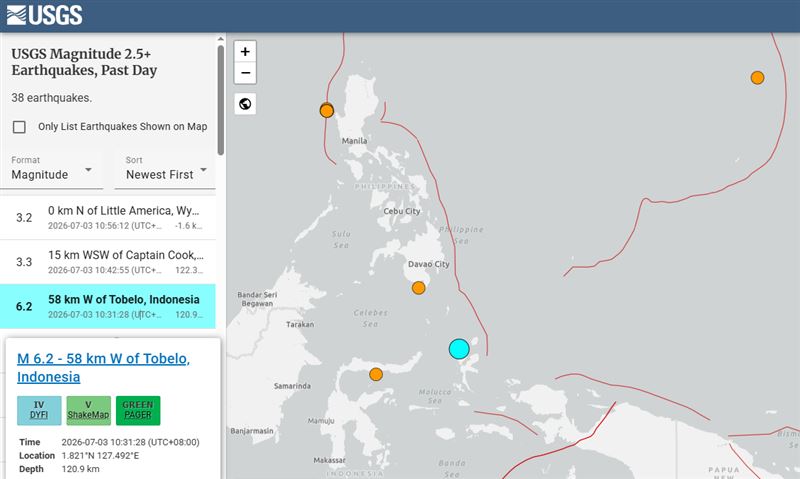800x479 pixels.
Task: Click the 38 earthquakes count text
Action: (x=52, y=98)
